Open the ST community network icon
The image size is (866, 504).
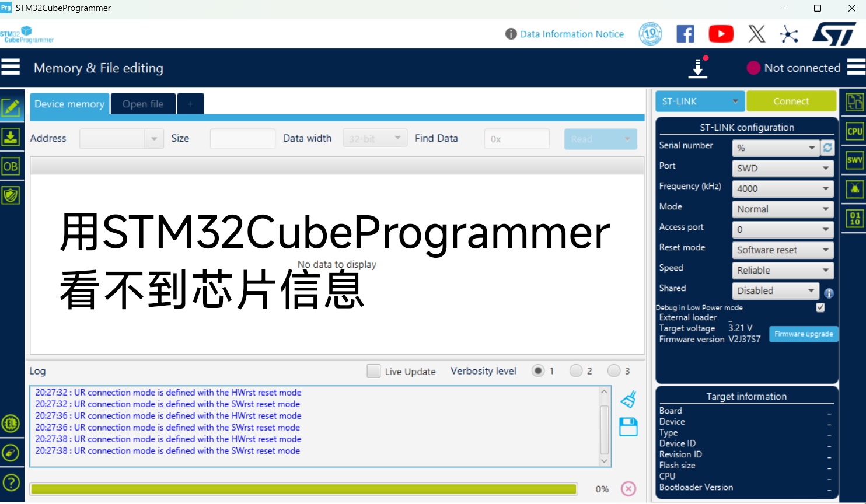tap(789, 34)
